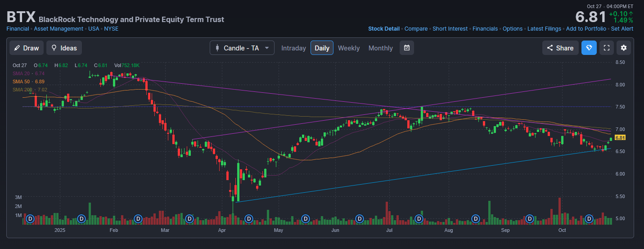The image size is (644, 249).
Task: Open the Latest Filings link
Action: coord(544,29)
